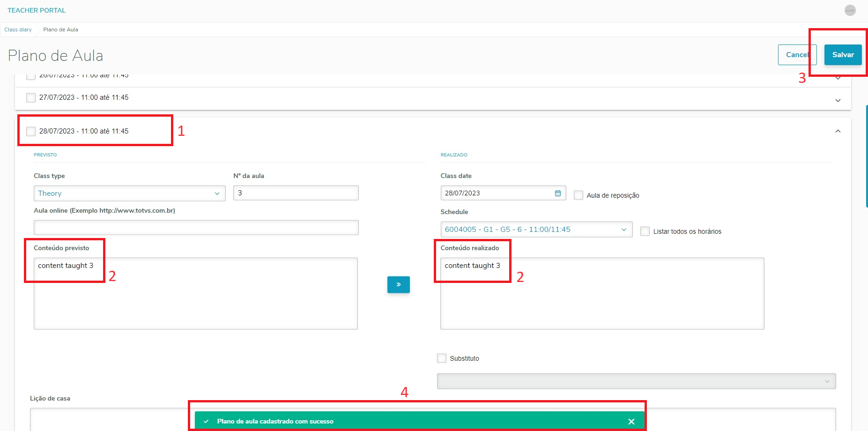The image size is (868, 431).
Task: Open calendar picker for Class date
Action: point(557,193)
